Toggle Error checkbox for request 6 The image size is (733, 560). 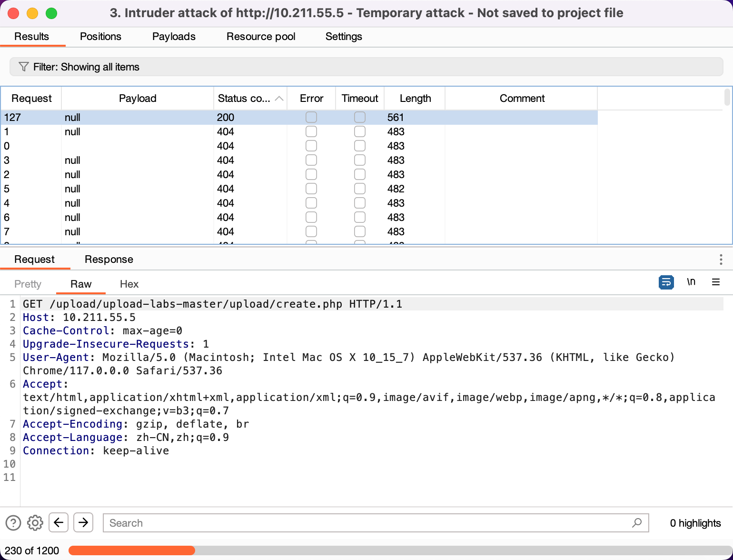point(311,217)
